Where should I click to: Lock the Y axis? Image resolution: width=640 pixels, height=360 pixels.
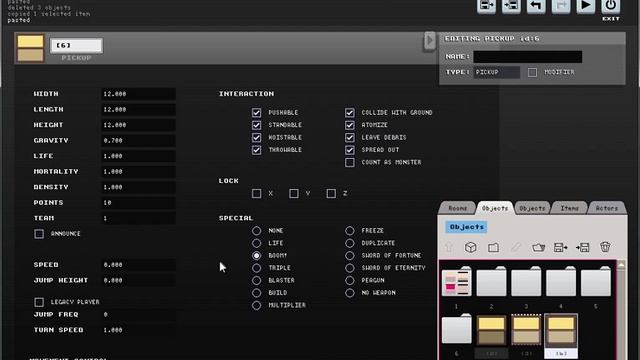293,193
